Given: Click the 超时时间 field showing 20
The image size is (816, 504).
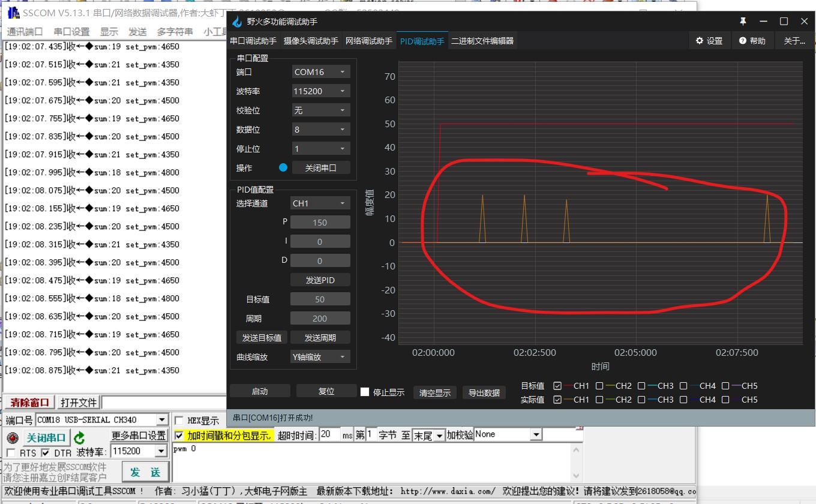Looking at the screenshot, I should click(x=329, y=434).
